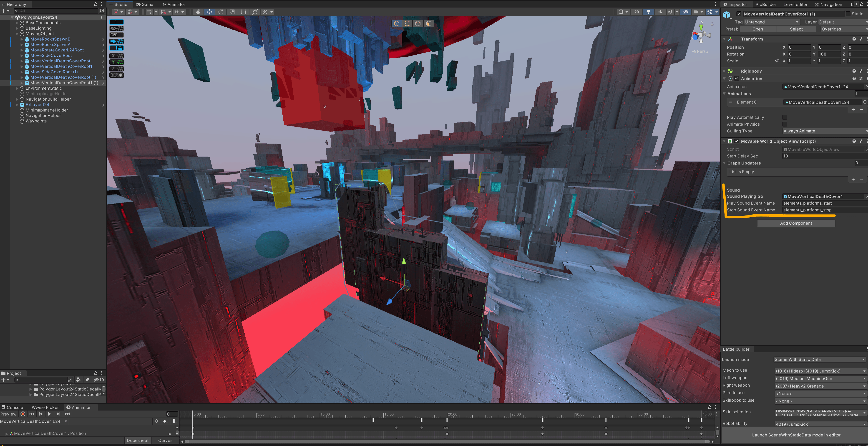This screenshot has height=446, width=868.
Task: Toggle ProGrids grid visibility eye button
Action: tap(117, 28)
